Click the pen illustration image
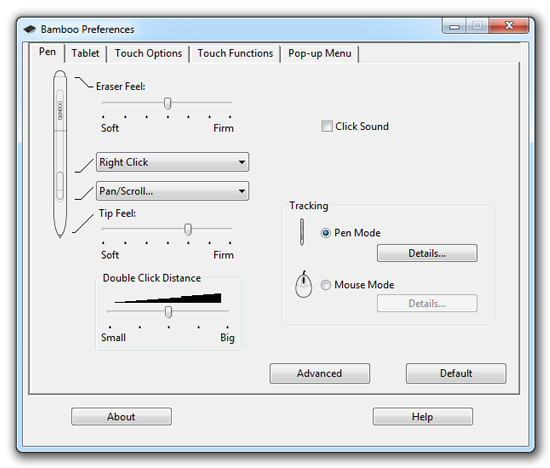 [x=60, y=154]
